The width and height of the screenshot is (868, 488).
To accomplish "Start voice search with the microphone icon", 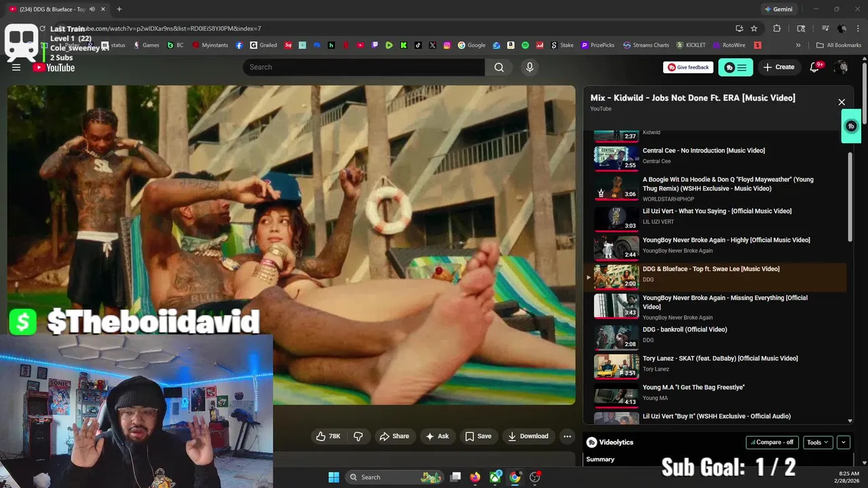I will tap(530, 67).
